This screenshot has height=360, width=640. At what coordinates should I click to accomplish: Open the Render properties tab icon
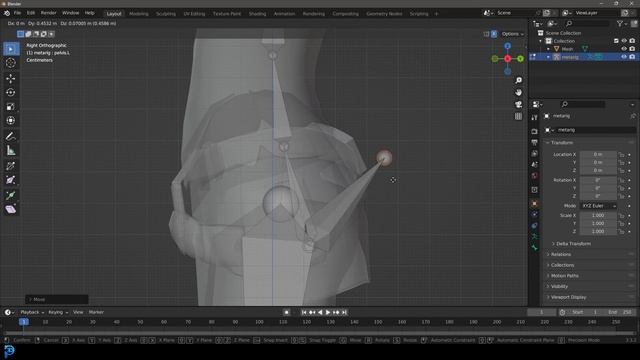(x=534, y=131)
